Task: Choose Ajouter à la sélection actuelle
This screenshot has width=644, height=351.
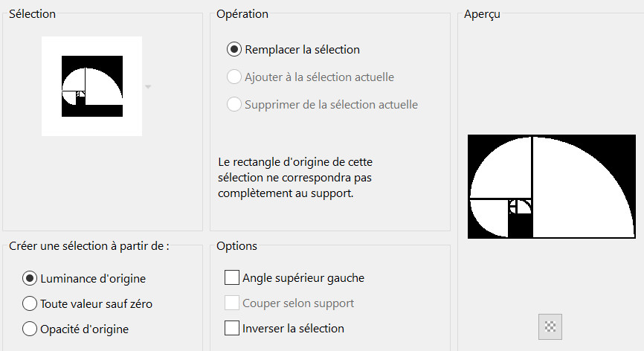Action: point(234,77)
